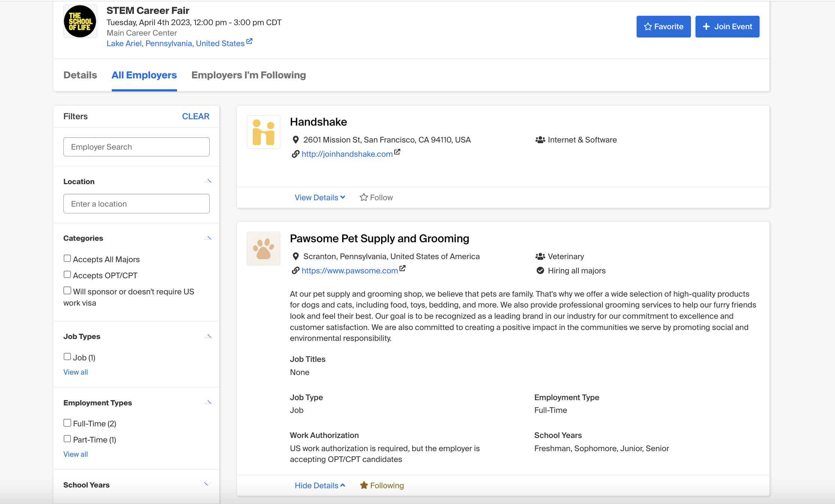
Task: Click the Follow star for Handshake
Action: click(x=363, y=197)
